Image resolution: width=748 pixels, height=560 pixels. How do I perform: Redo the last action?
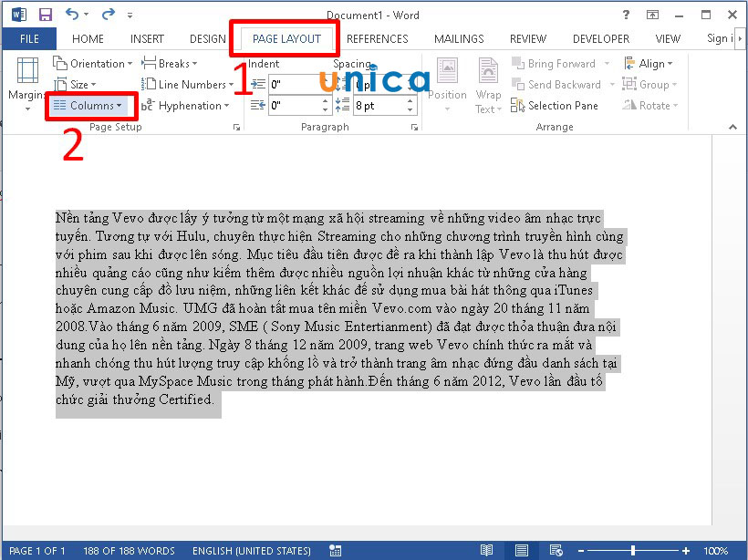pyautogui.click(x=109, y=15)
